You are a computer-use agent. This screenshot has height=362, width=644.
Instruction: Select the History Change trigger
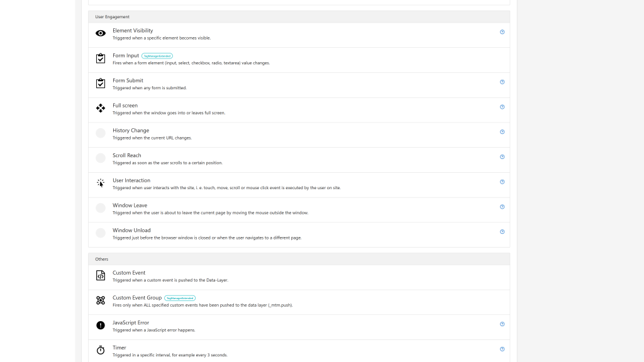(x=299, y=135)
